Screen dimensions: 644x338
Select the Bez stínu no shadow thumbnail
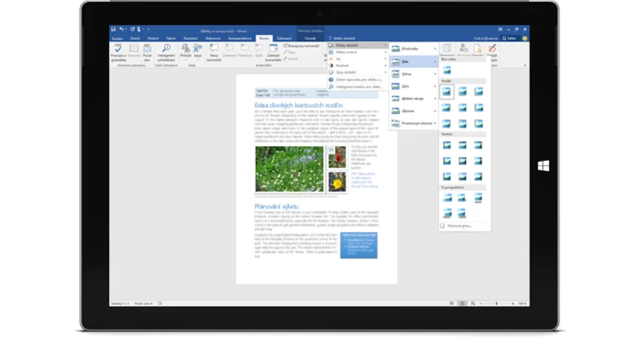[447, 70]
